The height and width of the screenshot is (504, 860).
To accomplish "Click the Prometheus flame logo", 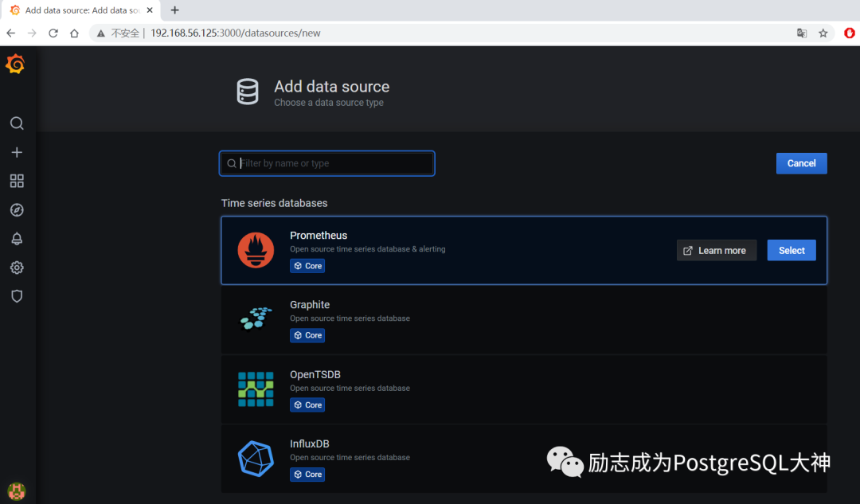I will click(256, 250).
